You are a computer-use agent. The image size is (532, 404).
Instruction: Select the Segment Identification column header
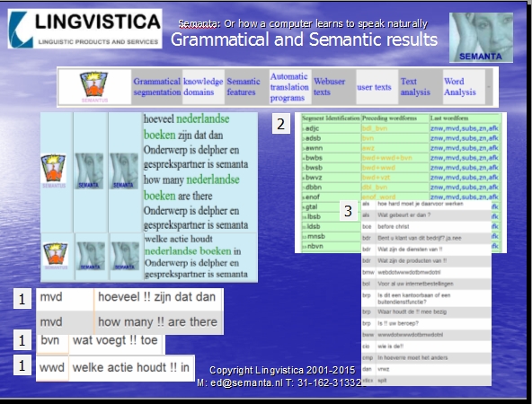(x=331, y=119)
